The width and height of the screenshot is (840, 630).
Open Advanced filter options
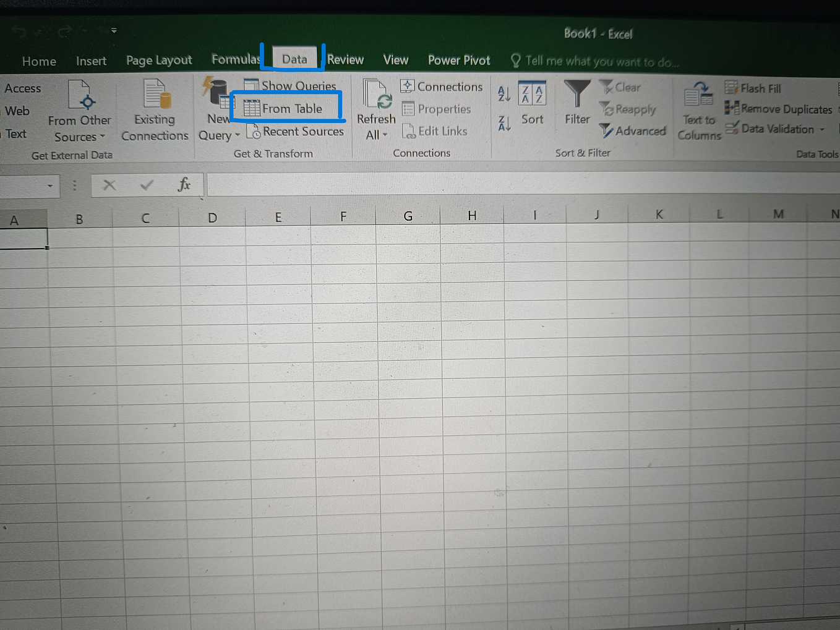pos(633,131)
